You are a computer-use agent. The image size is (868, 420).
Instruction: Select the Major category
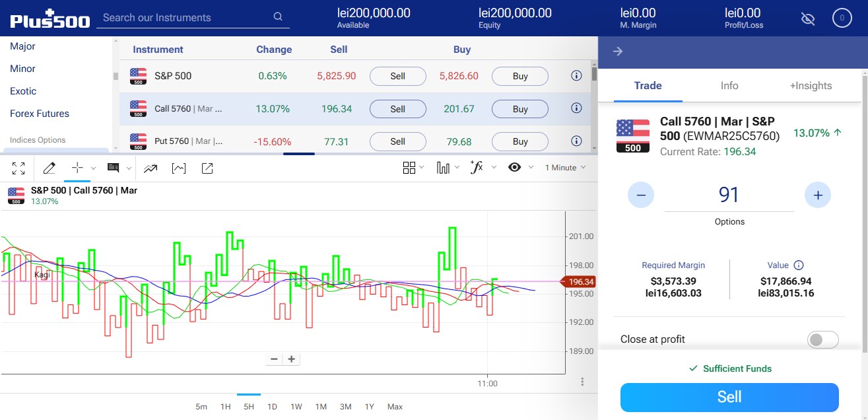tap(23, 46)
